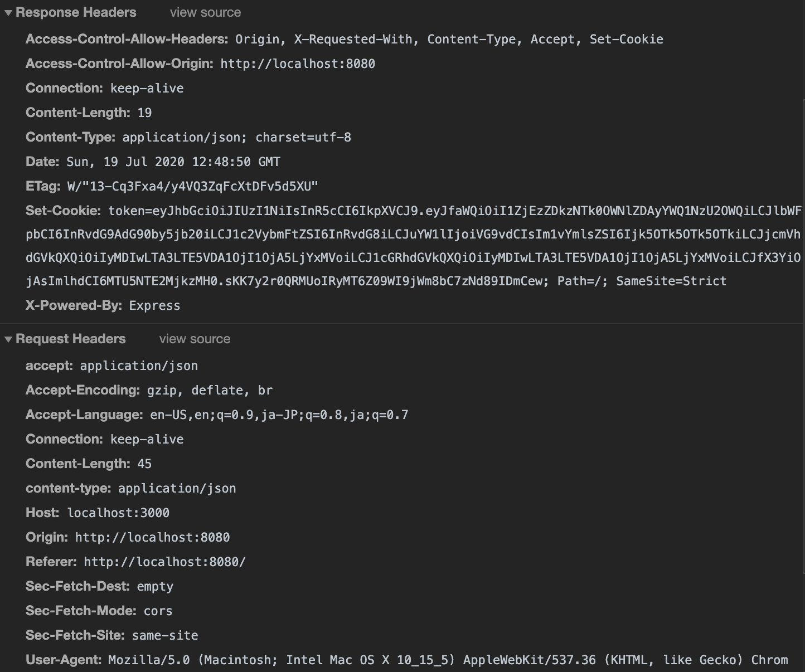The height and width of the screenshot is (672, 805).
Task: Click view source next to Request Headers
Action: point(195,339)
